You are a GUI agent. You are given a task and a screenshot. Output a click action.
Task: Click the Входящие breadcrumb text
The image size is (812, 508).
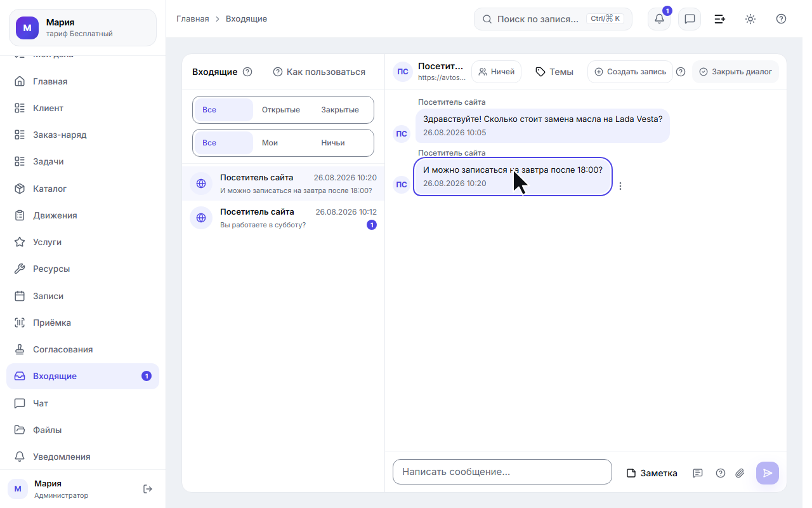[246, 19]
